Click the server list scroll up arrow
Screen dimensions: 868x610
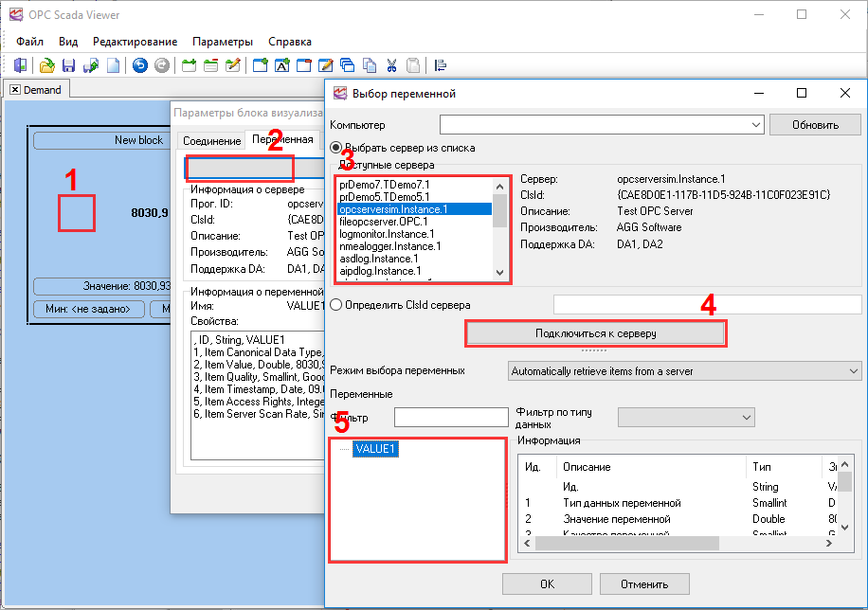tap(500, 187)
